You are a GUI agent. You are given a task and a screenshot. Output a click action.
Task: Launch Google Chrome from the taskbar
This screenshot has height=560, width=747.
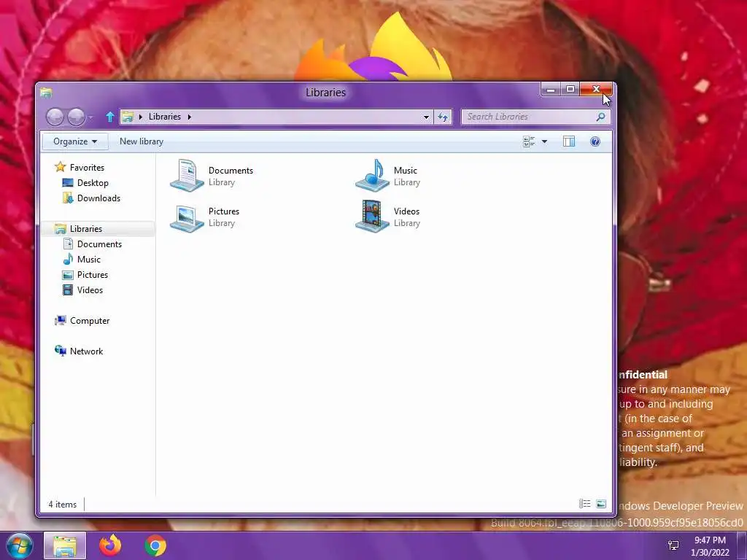155,545
